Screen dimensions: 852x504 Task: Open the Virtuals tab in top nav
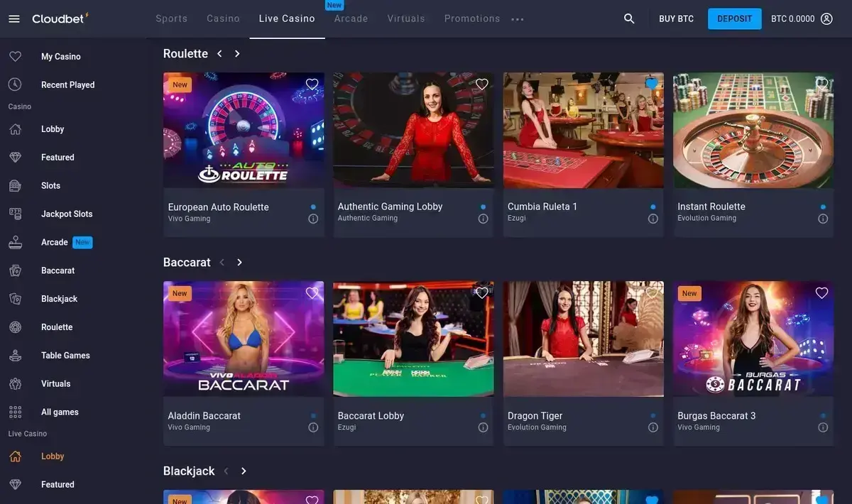pos(406,18)
